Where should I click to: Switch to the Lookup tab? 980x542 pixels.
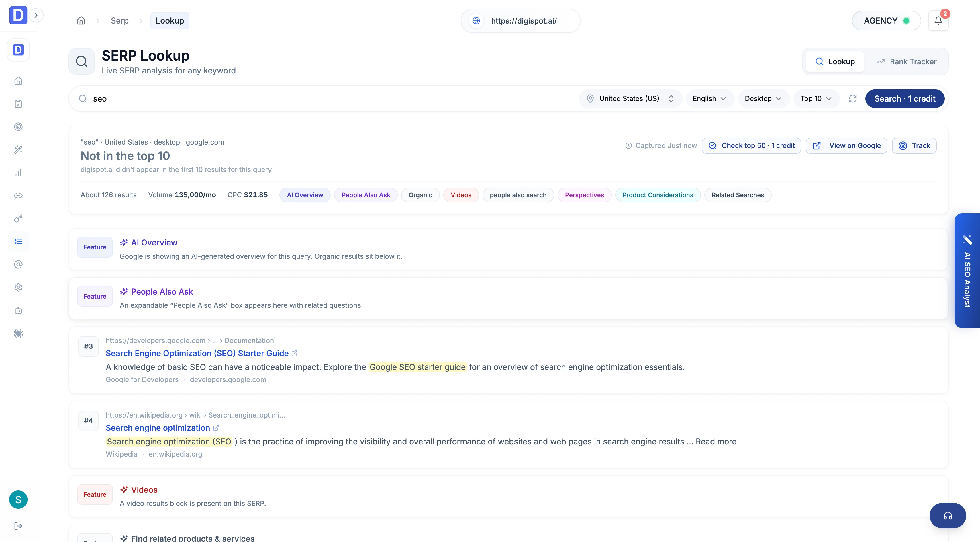tap(835, 62)
